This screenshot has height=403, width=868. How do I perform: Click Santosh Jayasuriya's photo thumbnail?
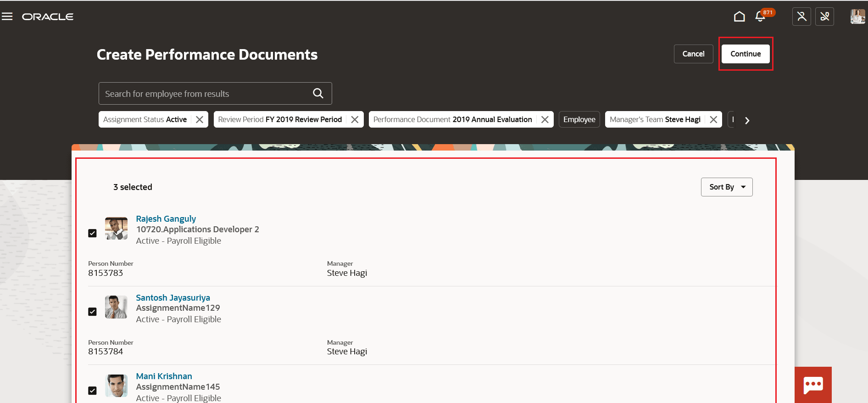[x=116, y=307]
